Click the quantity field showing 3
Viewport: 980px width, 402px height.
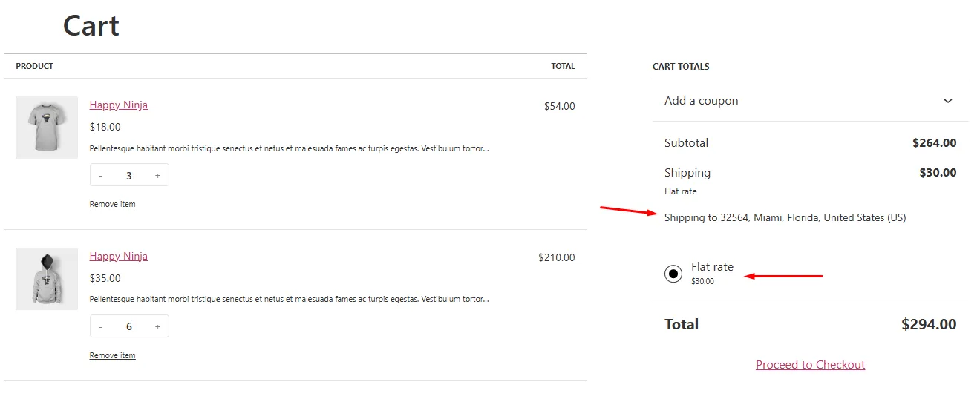pyautogui.click(x=129, y=176)
